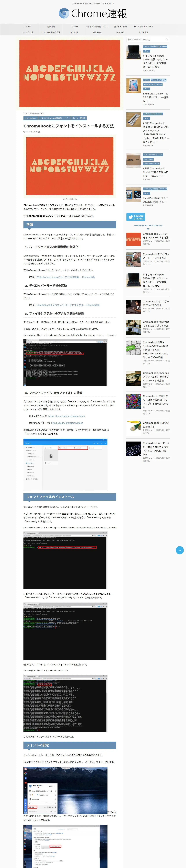Open popular post Chromebookをデベロッパーモードにする方法
This screenshot has height=868, width=186.
point(156,256)
